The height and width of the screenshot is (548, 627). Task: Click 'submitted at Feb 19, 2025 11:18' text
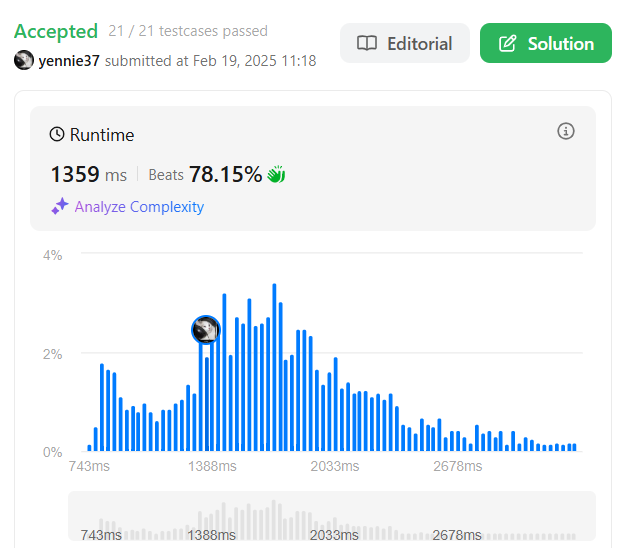pyautogui.click(x=210, y=61)
